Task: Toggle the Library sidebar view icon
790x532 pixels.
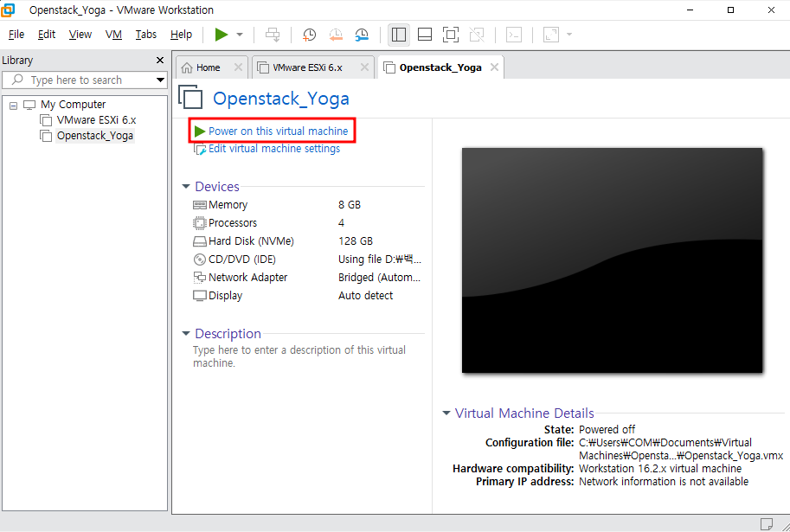Action: [399, 35]
